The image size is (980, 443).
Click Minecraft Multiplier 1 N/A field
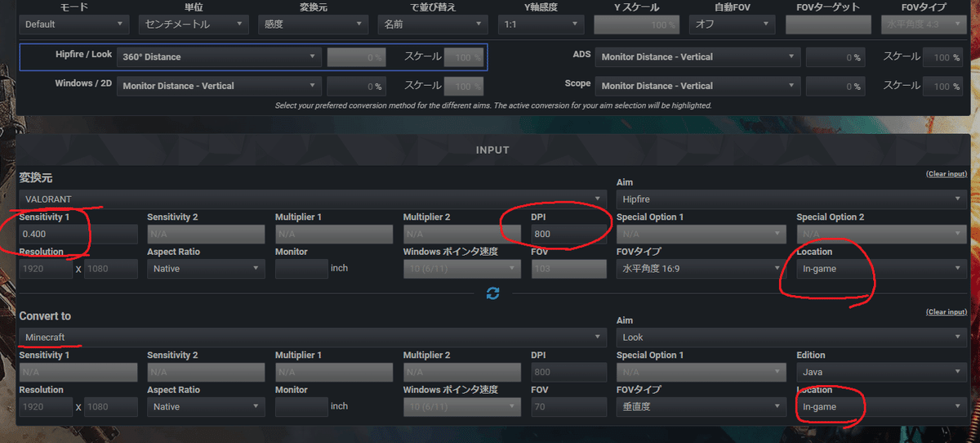(x=334, y=372)
